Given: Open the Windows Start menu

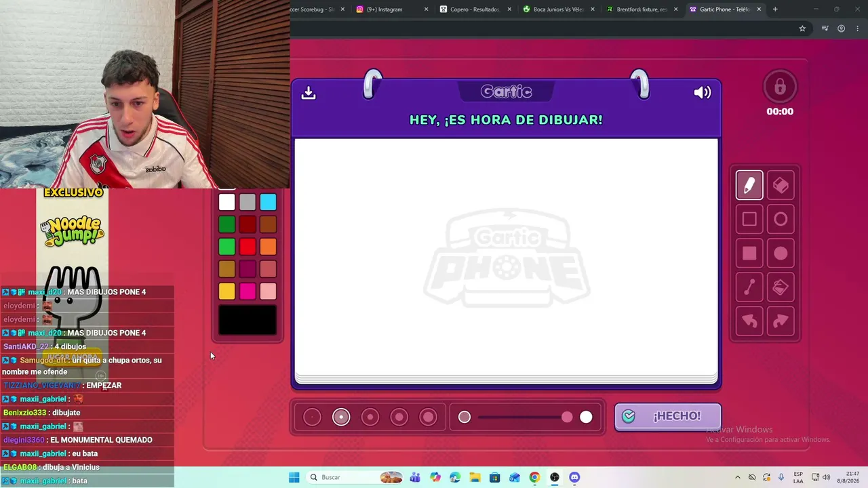Looking at the screenshot, I should pyautogui.click(x=294, y=477).
